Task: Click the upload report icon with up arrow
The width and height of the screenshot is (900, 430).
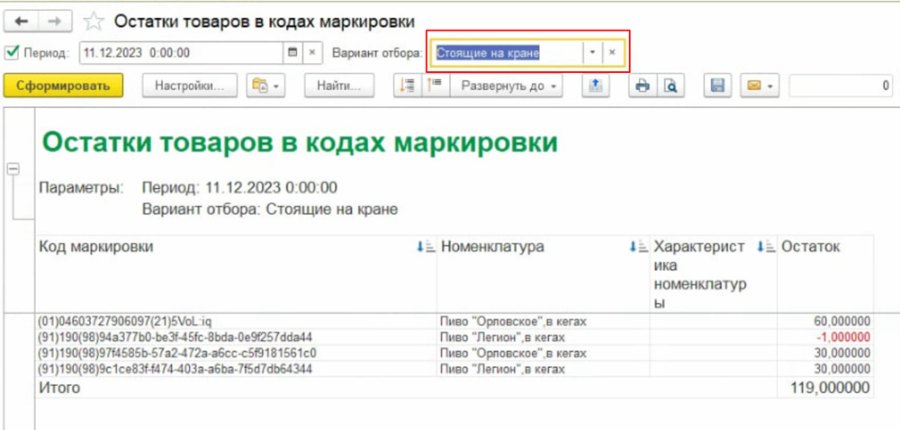Action: pos(595,86)
